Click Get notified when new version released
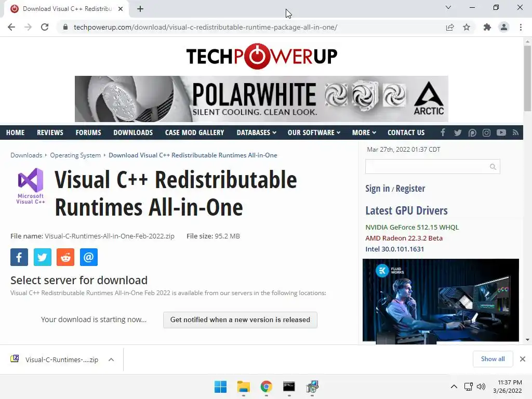The height and width of the screenshot is (399, 532). pos(240,320)
